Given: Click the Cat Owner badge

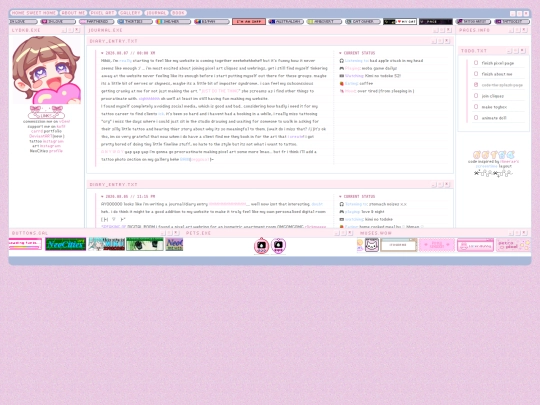Looking at the screenshot, I should pos(363,21).
